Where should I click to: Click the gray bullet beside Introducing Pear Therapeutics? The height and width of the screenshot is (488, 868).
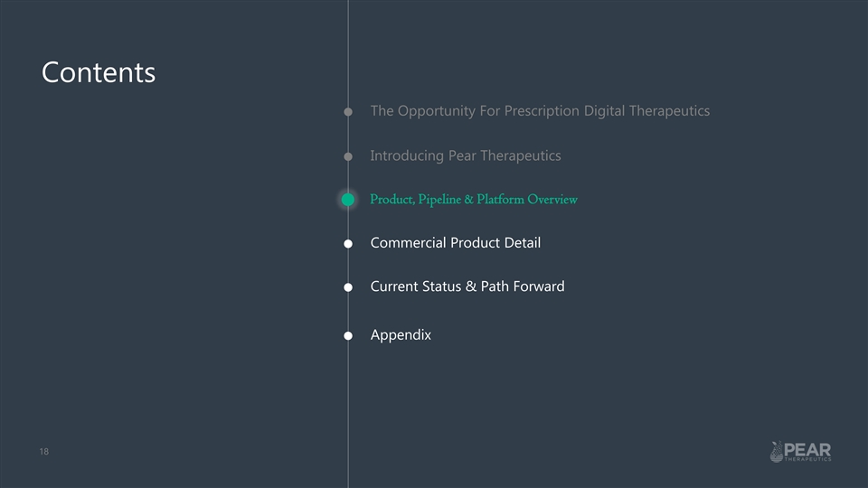(348, 156)
